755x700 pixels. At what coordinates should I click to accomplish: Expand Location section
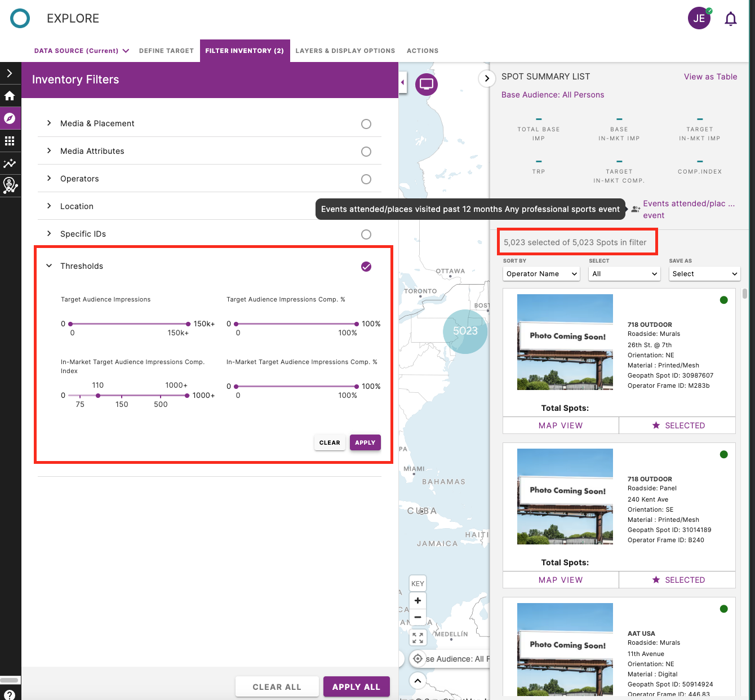[x=49, y=206]
